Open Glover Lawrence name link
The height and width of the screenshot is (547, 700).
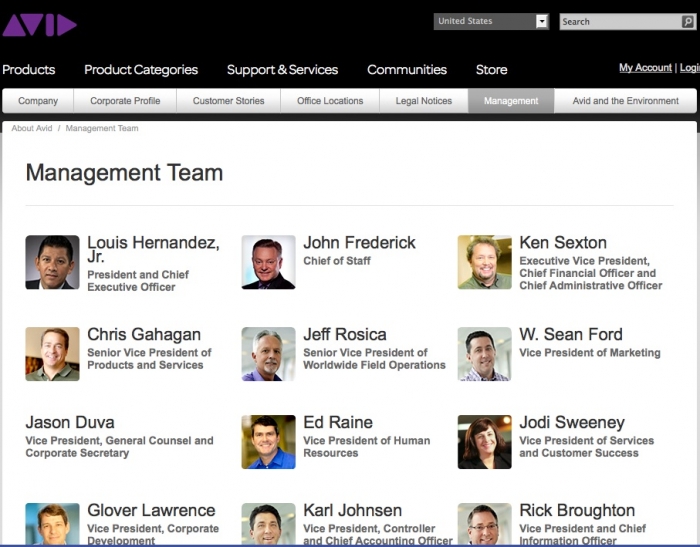(151, 510)
